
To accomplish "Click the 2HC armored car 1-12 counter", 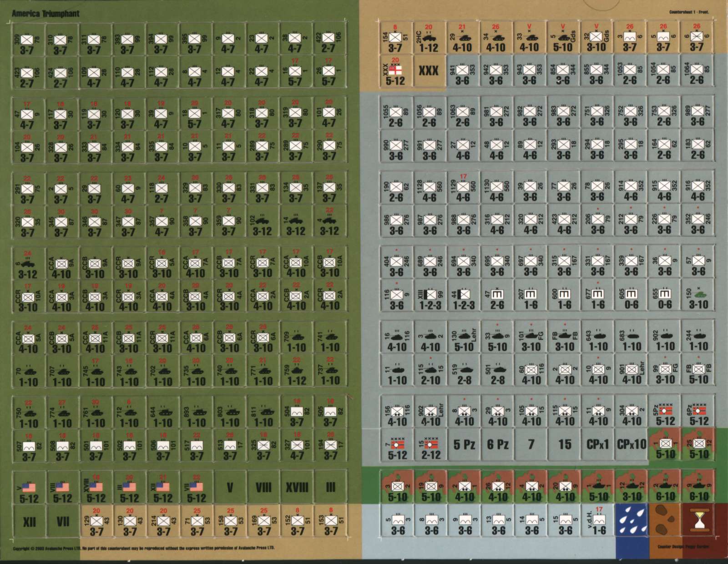I will 429,38.
